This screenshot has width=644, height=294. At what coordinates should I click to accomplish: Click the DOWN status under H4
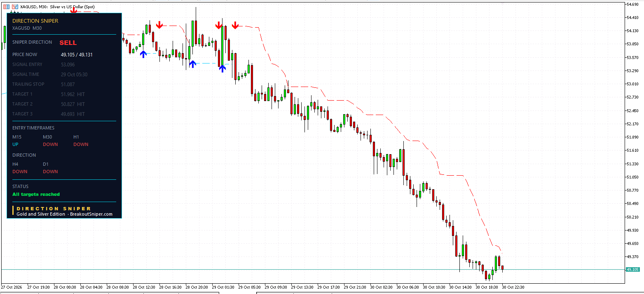pyautogui.click(x=20, y=172)
